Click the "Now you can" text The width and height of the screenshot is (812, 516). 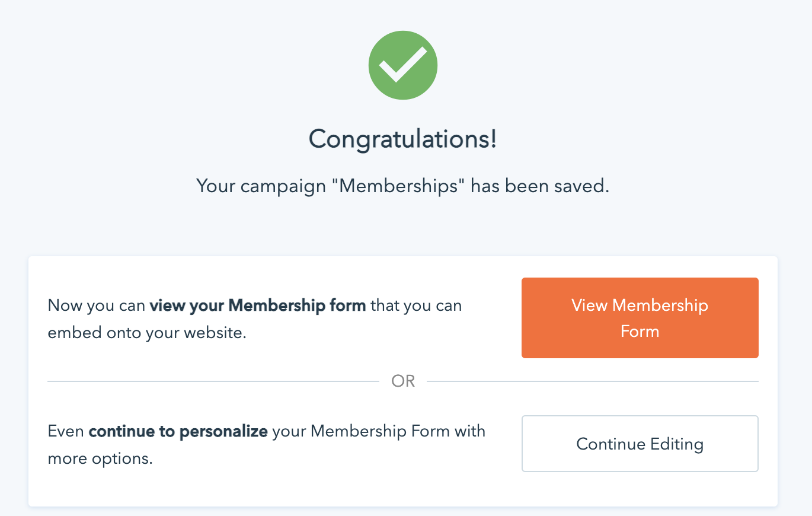(97, 306)
